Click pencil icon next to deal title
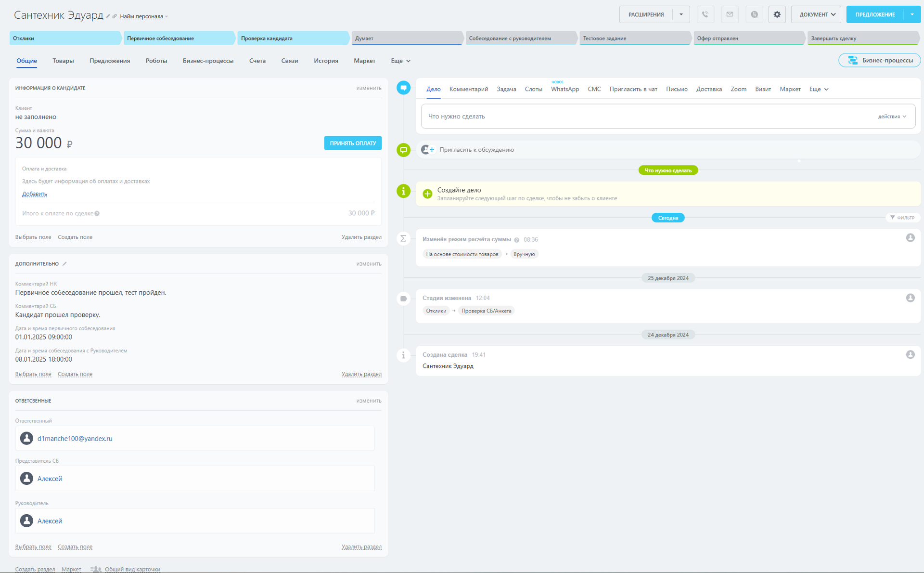924x573 pixels. 108,16
